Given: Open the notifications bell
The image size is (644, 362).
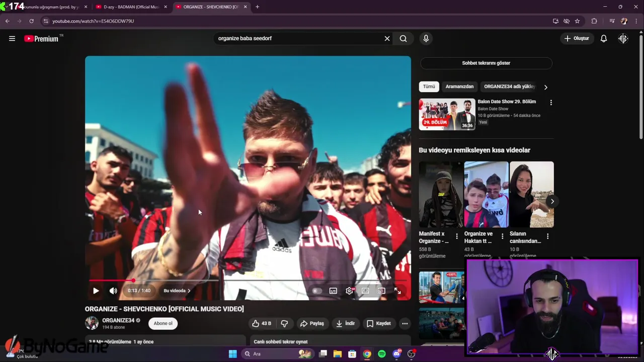Looking at the screenshot, I should tap(603, 39).
